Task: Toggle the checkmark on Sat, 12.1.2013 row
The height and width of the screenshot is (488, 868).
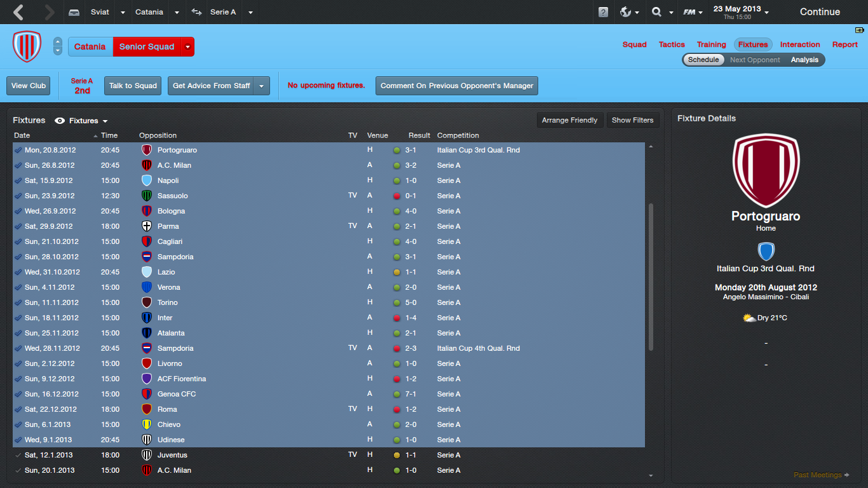Action: [18, 455]
